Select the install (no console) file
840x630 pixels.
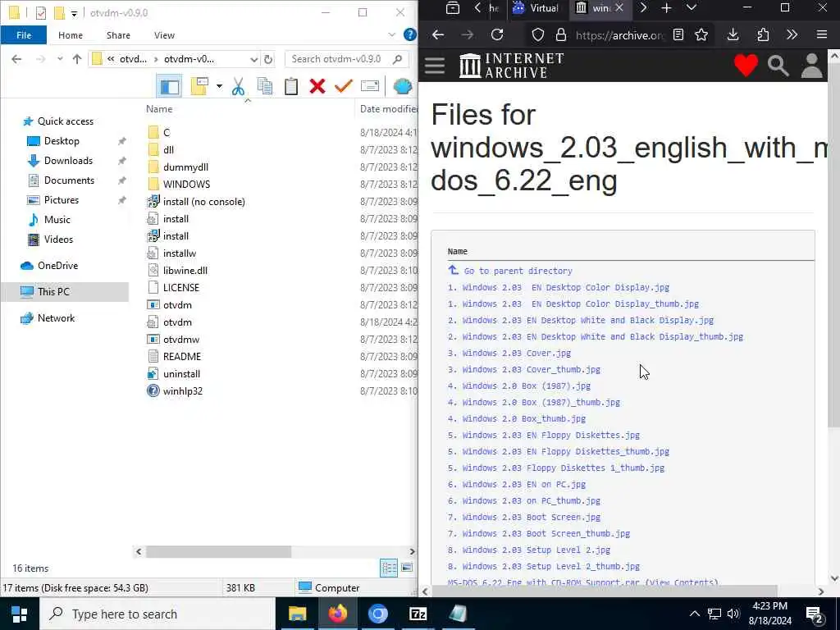click(203, 202)
